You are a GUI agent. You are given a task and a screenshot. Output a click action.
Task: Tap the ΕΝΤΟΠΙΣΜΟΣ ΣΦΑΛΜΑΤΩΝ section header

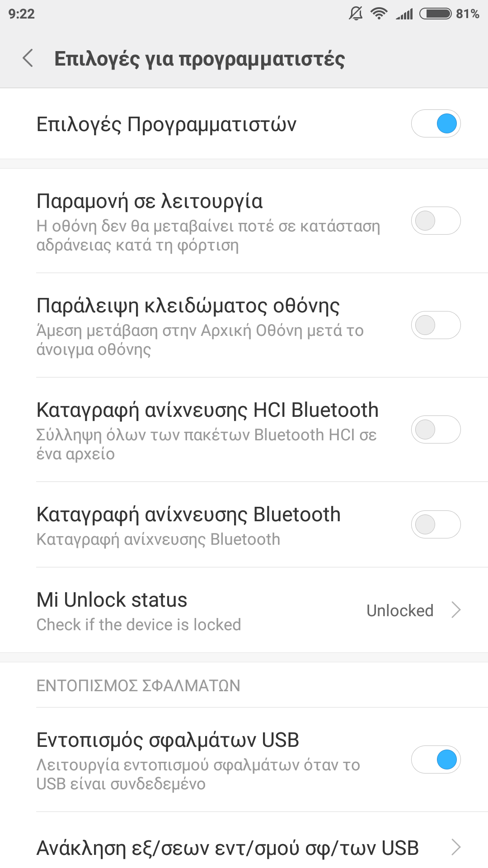[138, 685]
